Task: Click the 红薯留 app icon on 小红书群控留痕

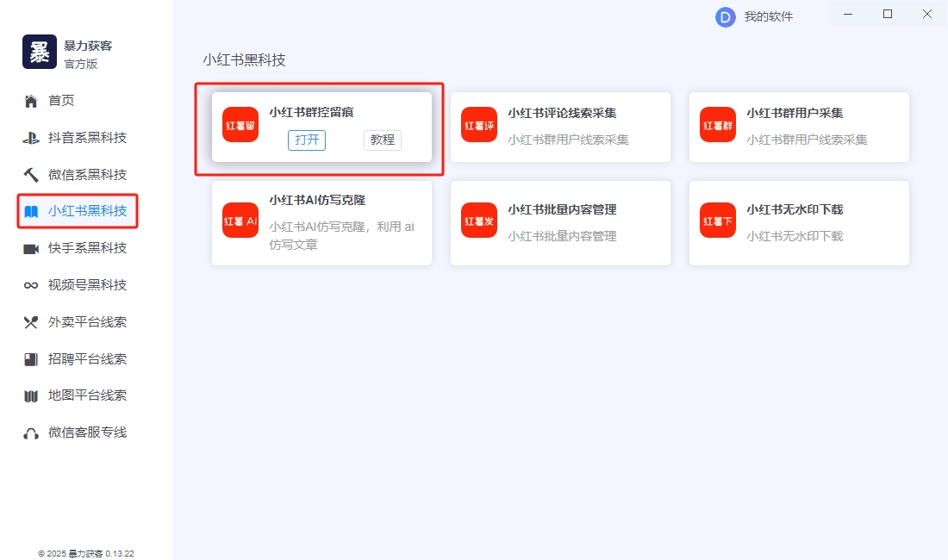Action: (x=240, y=126)
